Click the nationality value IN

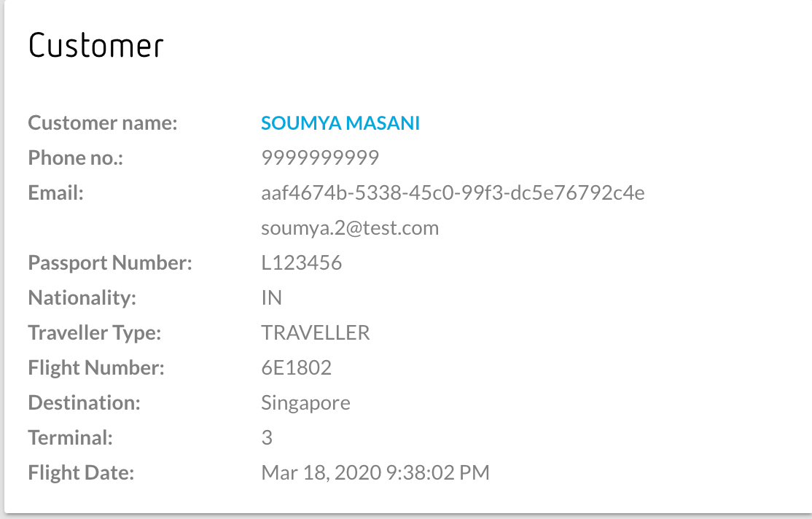point(271,298)
